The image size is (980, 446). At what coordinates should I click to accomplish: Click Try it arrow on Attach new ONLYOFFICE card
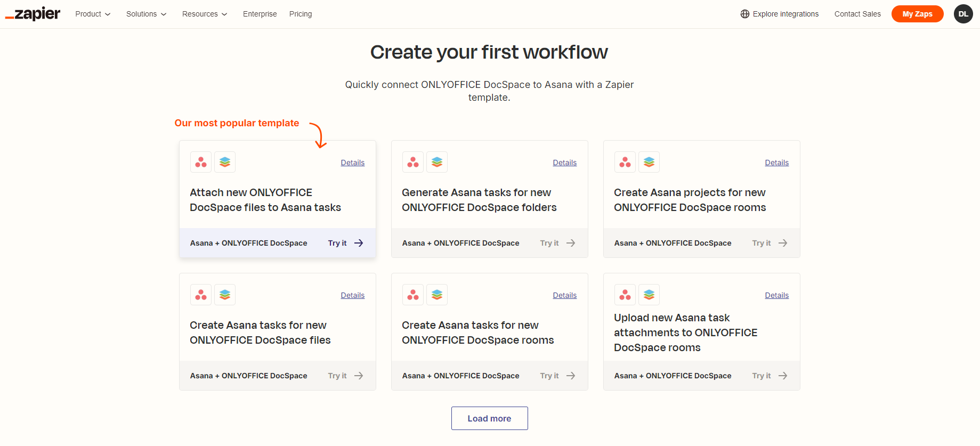point(359,243)
